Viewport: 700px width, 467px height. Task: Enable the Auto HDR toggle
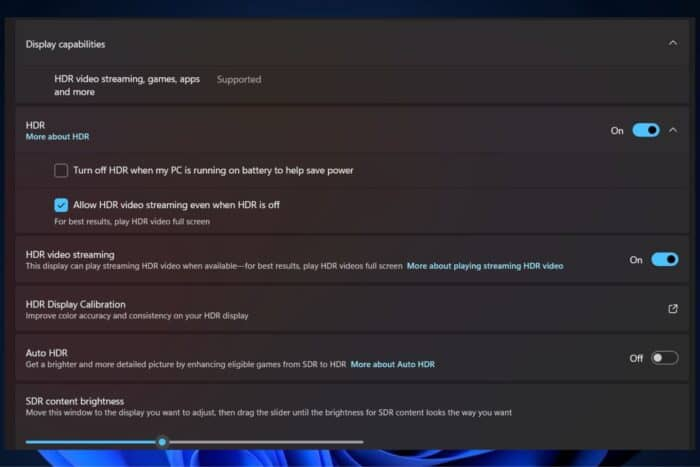click(x=665, y=358)
